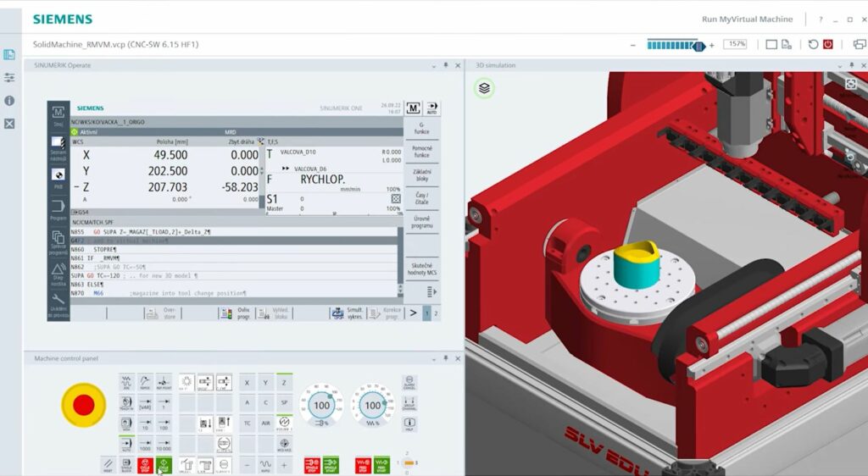
Task: Click the AIR key
Action: click(x=265, y=423)
